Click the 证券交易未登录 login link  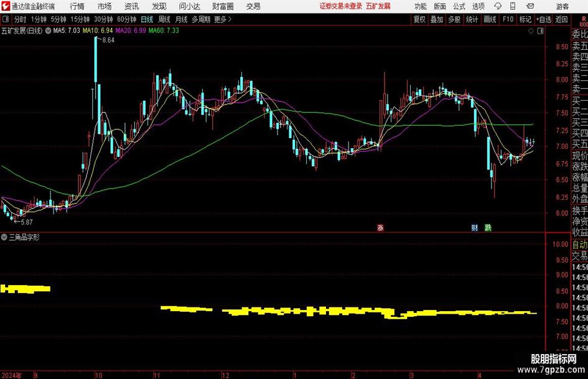(341, 6)
